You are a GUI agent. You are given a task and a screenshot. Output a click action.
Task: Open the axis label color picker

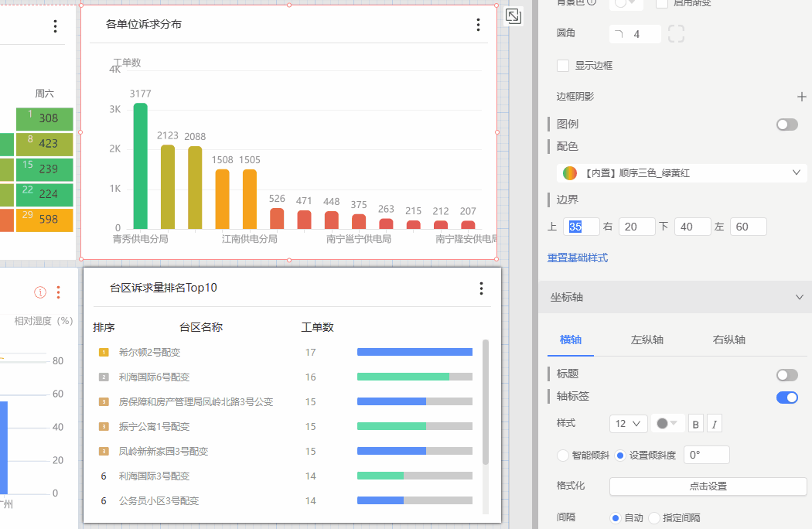[x=667, y=424]
